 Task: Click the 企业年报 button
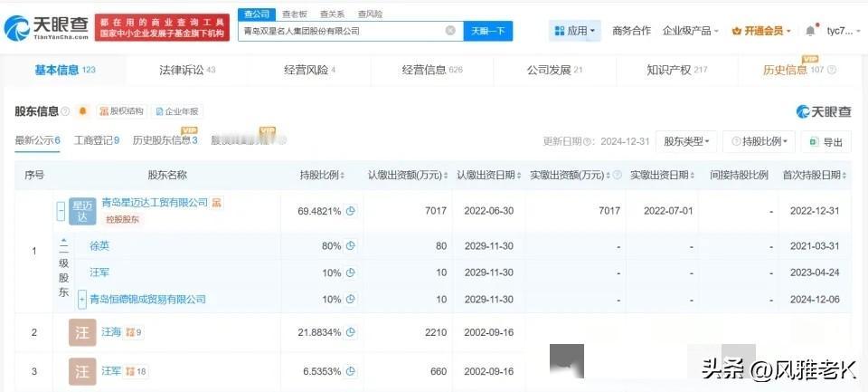tap(177, 111)
